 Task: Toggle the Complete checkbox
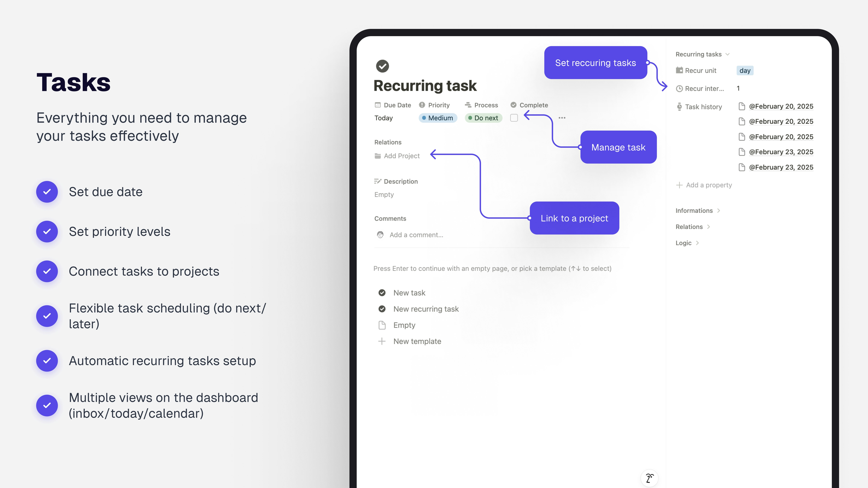[x=514, y=118]
